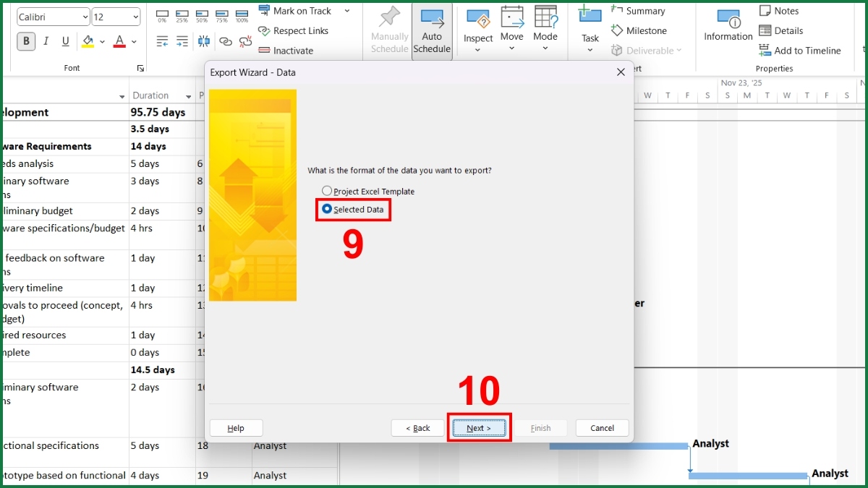
Task: Choose the Selected Data export option
Action: coord(327,208)
